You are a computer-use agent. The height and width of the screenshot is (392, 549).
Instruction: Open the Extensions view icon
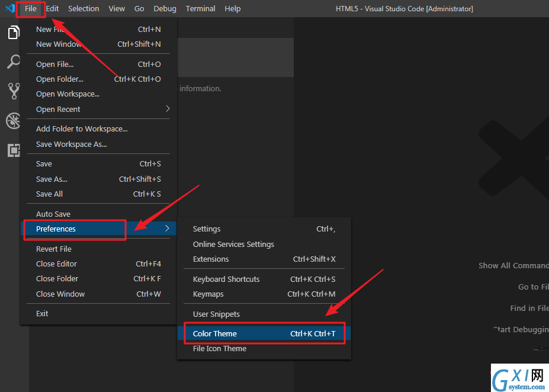pos(14,150)
